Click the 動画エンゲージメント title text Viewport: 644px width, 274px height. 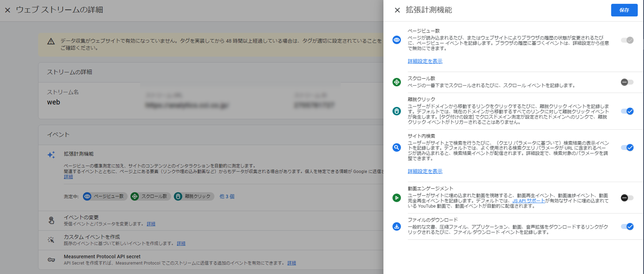(430, 188)
